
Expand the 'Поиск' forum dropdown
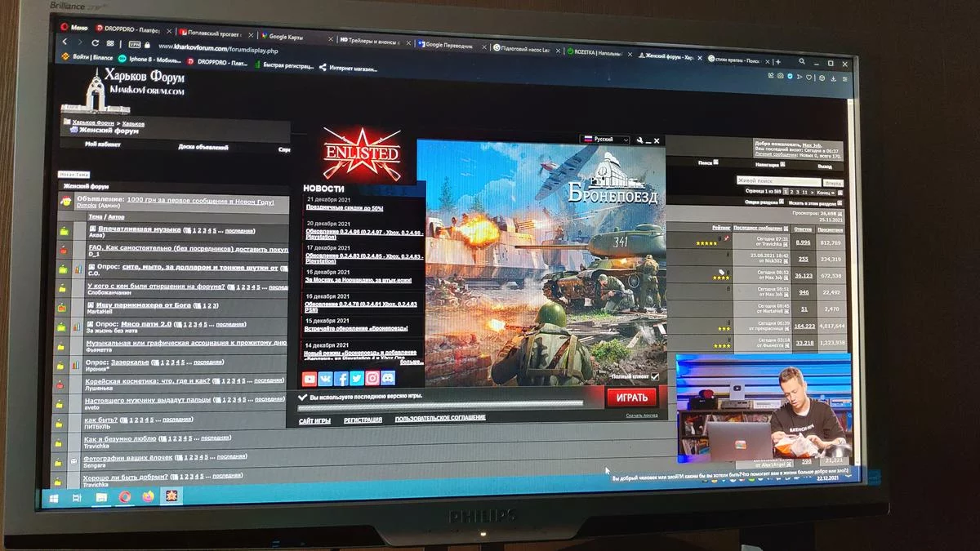[x=708, y=162]
